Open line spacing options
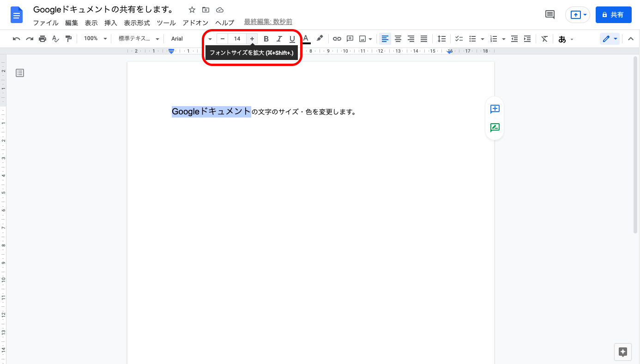 click(x=442, y=39)
